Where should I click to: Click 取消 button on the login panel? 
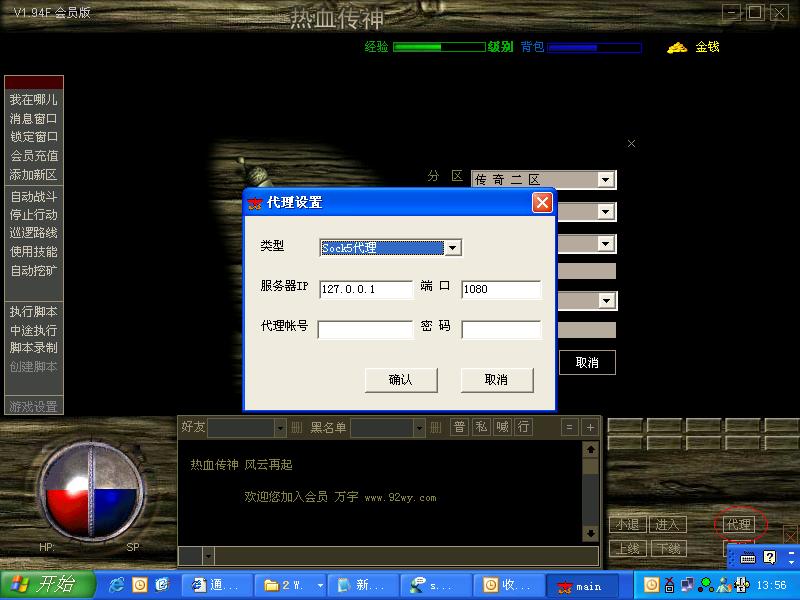[x=587, y=363]
